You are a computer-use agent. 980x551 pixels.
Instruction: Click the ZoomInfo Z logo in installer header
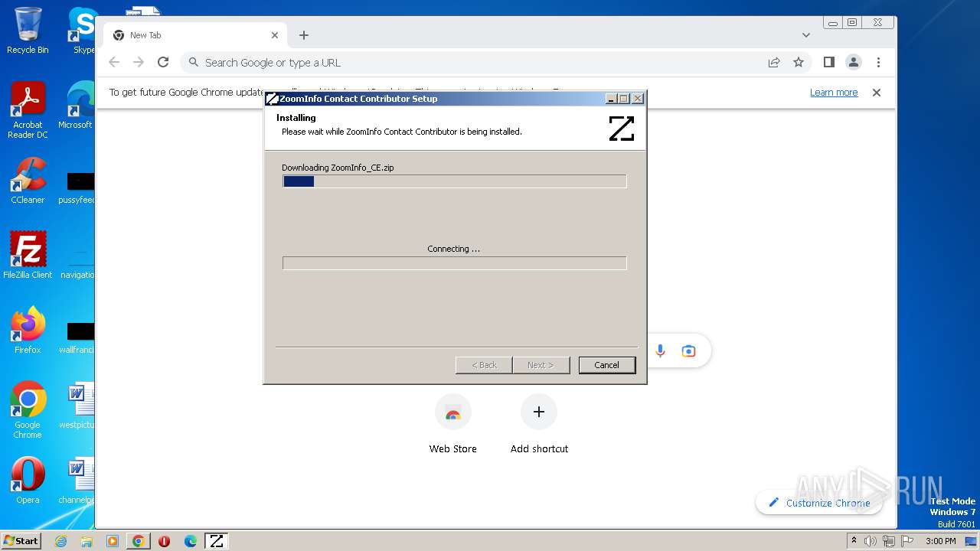click(621, 128)
